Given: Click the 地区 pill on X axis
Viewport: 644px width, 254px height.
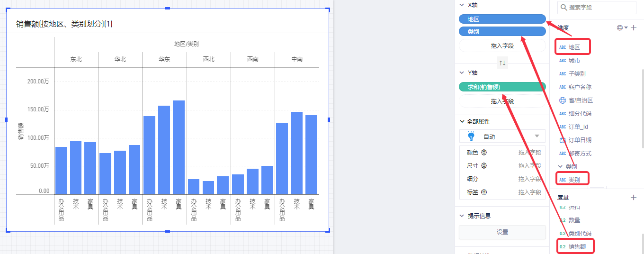Looking at the screenshot, I should point(502,19).
